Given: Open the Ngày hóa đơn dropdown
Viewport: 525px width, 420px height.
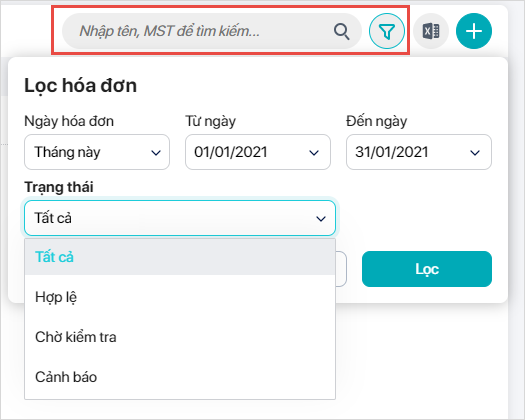Looking at the screenshot, I should (97, 152).
